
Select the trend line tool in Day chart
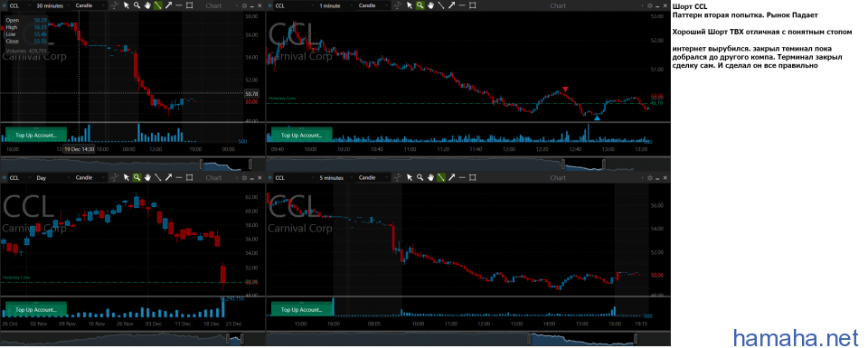pos(157,177)
